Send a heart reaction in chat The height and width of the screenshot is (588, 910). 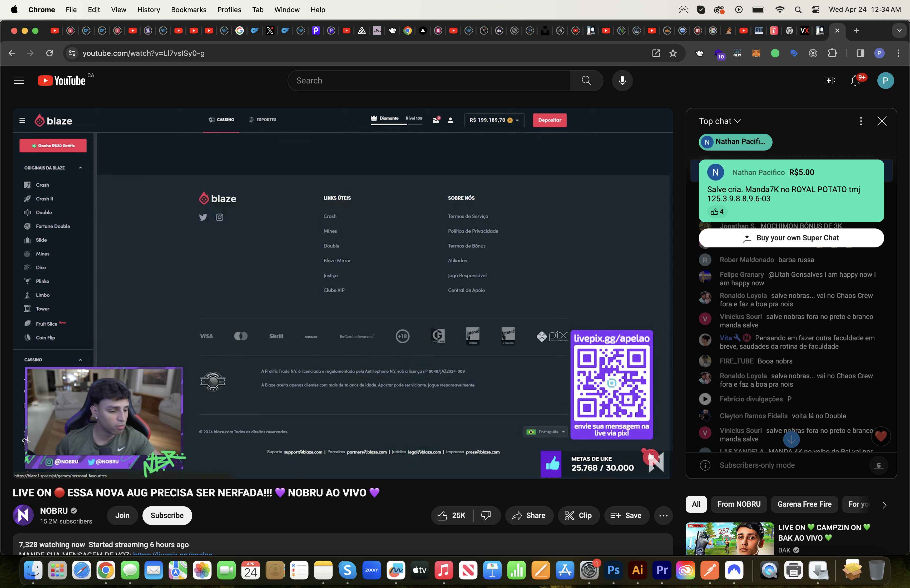pyautogui.click(x=881, y=436)
